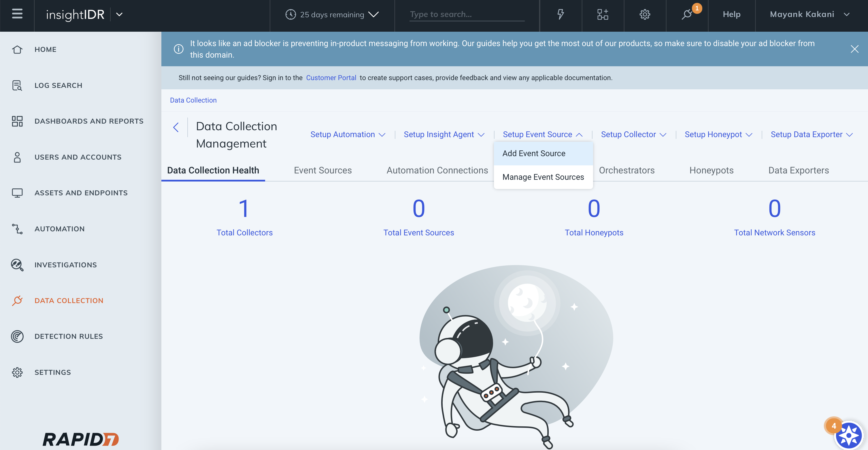Dismiss the ad blocker banner
Viewport: 868px width, 450px height.
coord(855,49)
